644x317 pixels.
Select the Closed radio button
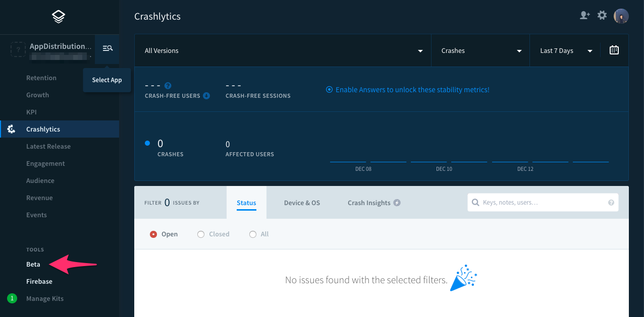(x=200, y=234)
